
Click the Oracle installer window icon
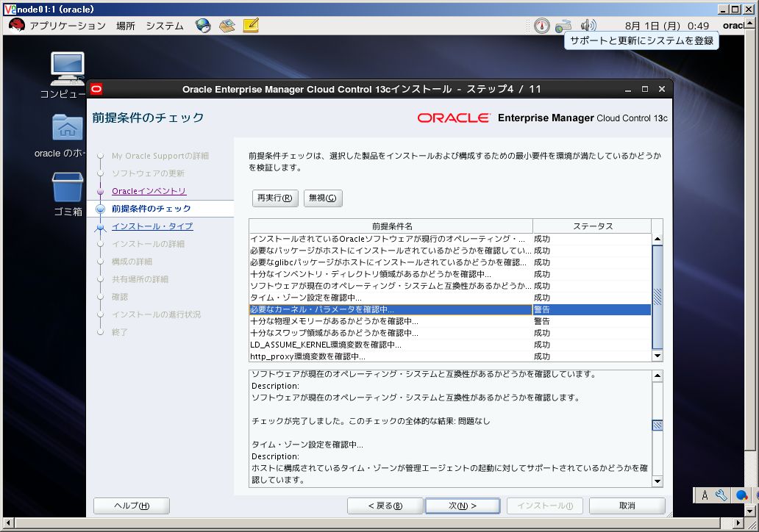point(96,89)
